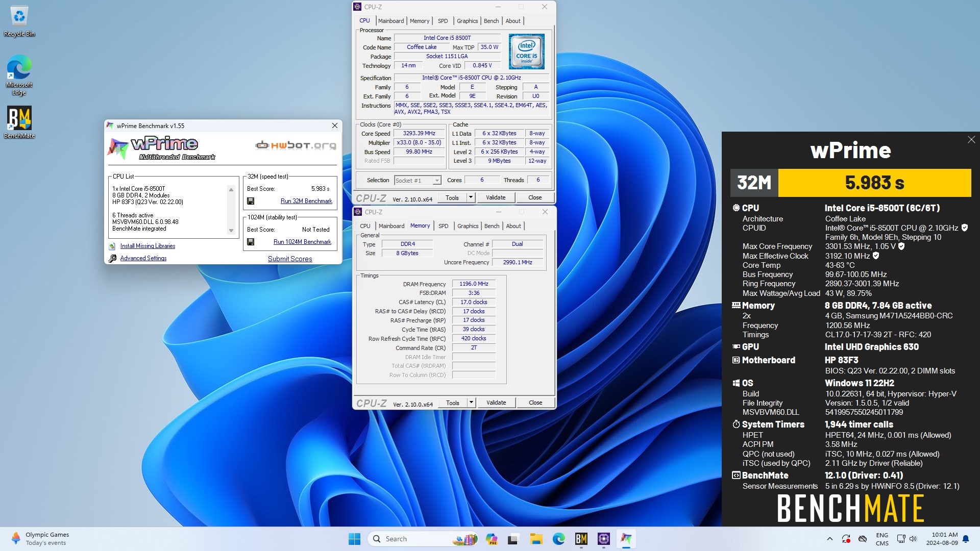Open Bench tab in lower CPU-Z

coord(492,226)
